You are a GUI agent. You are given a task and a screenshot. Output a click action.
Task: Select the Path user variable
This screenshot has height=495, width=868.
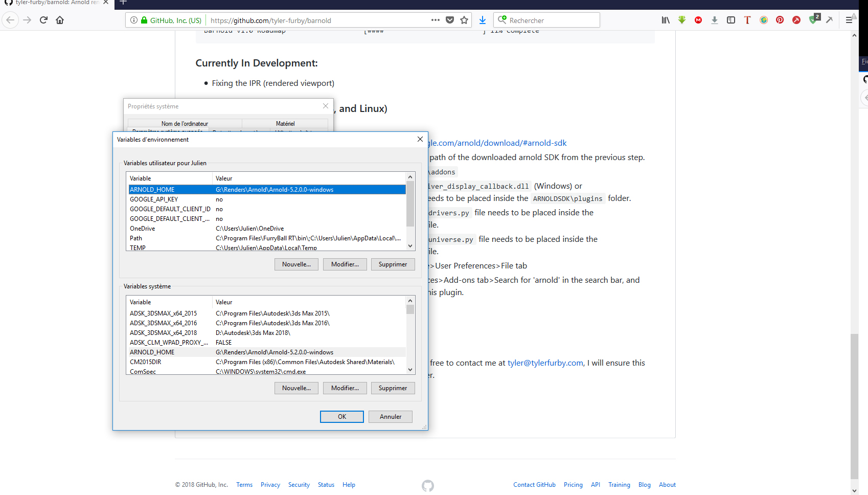click(267, 238)
